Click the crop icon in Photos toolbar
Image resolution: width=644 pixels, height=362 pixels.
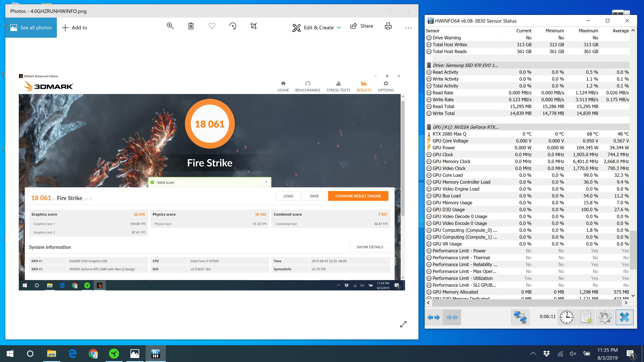pos(254,26)
